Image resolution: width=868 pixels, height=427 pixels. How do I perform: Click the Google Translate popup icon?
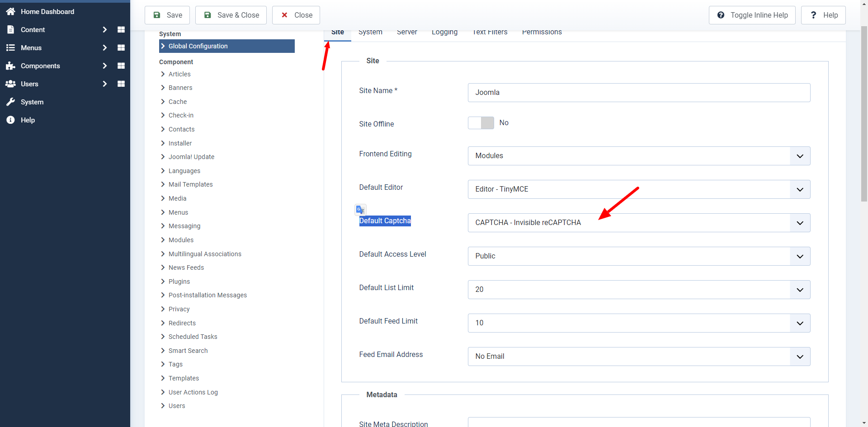pos(360,210)
